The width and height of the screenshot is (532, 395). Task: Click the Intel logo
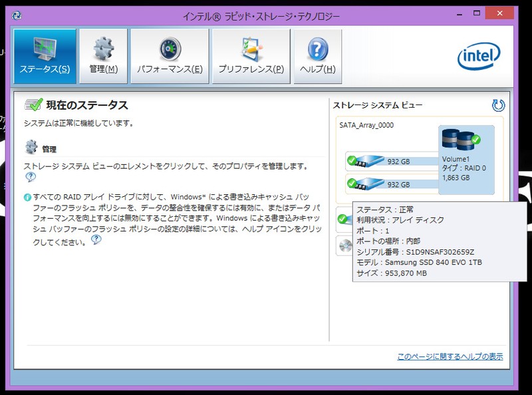pyautogui.click(x=479, y=56)
